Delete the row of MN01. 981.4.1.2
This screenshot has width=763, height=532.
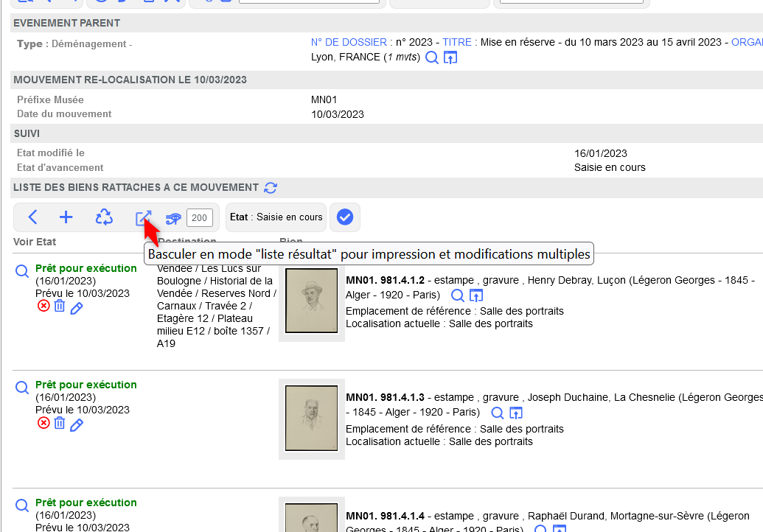(60, 306)
